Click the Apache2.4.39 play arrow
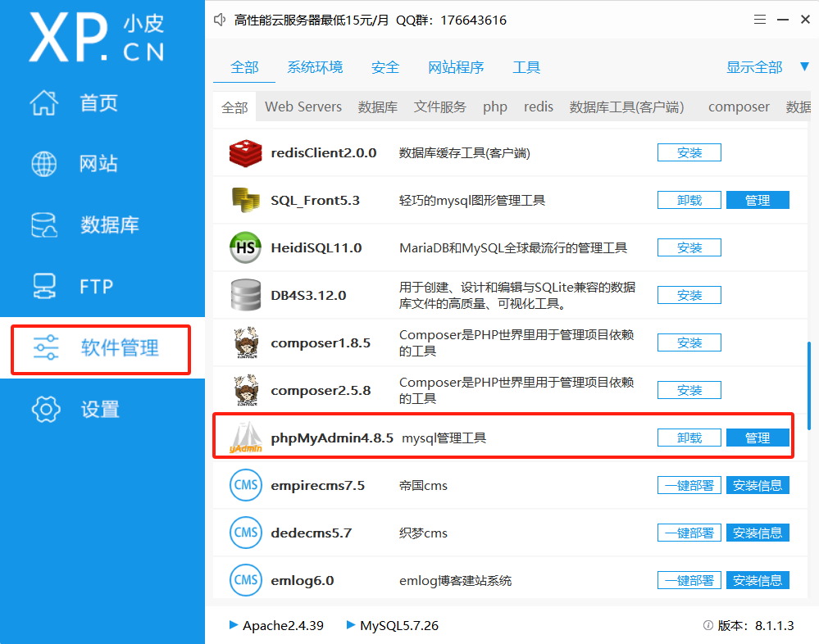 (234, 624)
